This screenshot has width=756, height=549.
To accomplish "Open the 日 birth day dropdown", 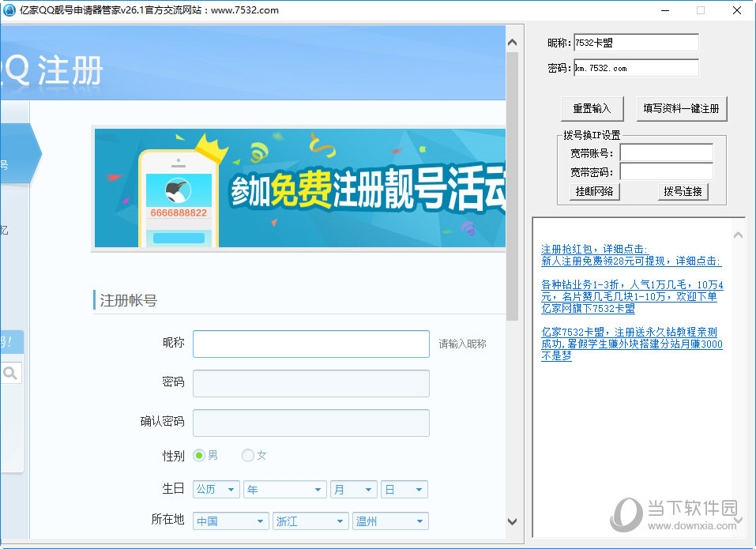I will pyautogui.click(x=404, y=489).
